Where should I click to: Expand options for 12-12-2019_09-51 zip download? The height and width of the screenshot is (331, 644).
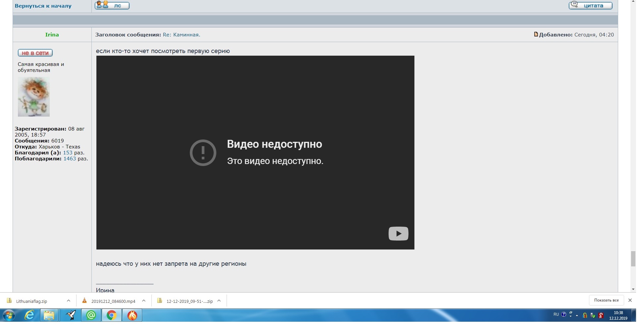[219, 301]
